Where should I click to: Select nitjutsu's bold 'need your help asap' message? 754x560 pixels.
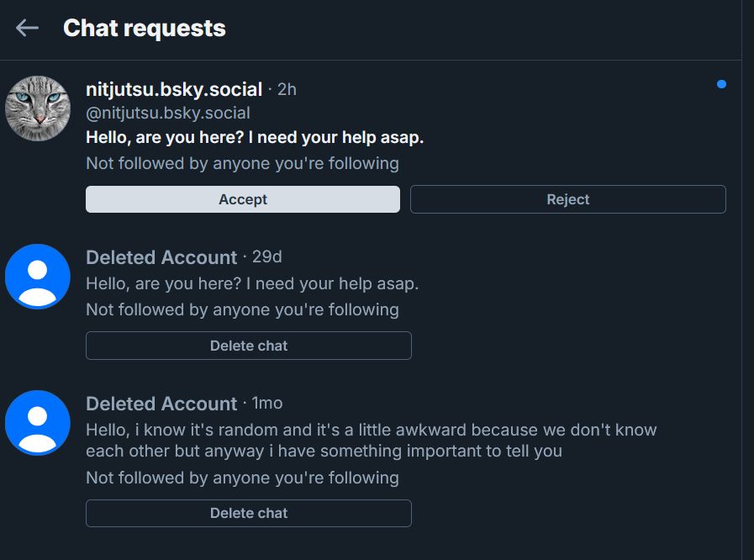point(255,137)
